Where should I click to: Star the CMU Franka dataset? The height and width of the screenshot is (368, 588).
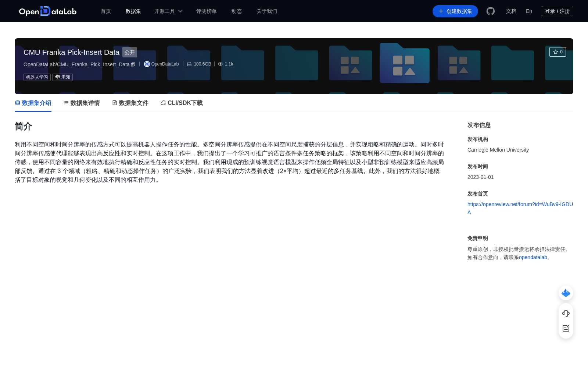tap(557, 52)
